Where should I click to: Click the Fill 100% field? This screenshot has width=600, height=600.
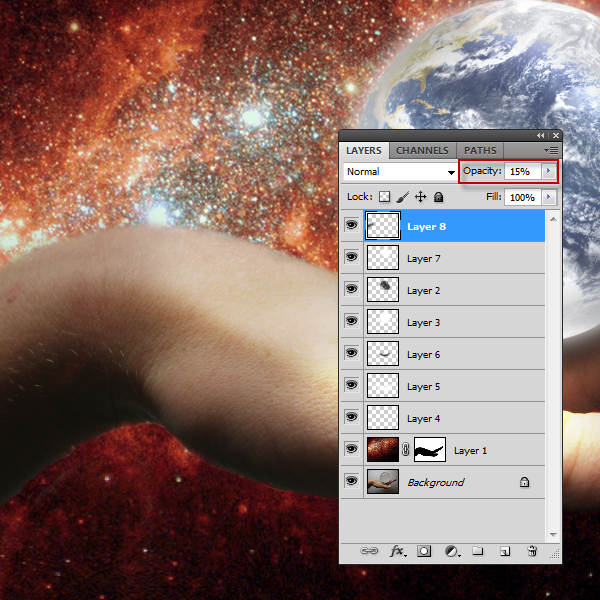point(523,197)
